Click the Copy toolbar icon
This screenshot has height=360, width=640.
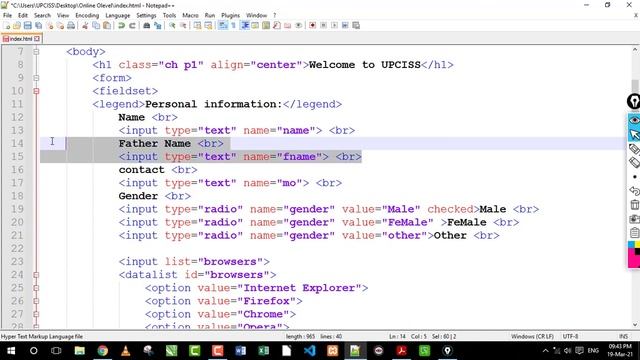[x=96, y=25]
